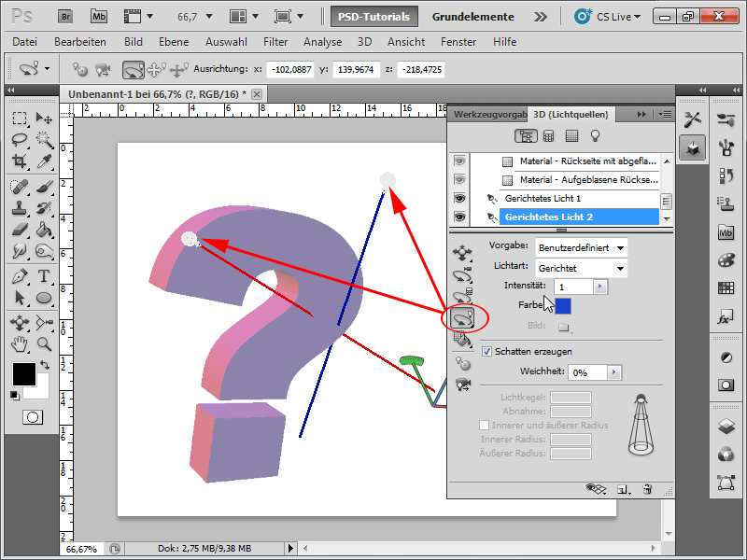The width and height of the screenshot is (747, 560).
Task: Filter 3D panel by lights
Action: pos(595,136)
